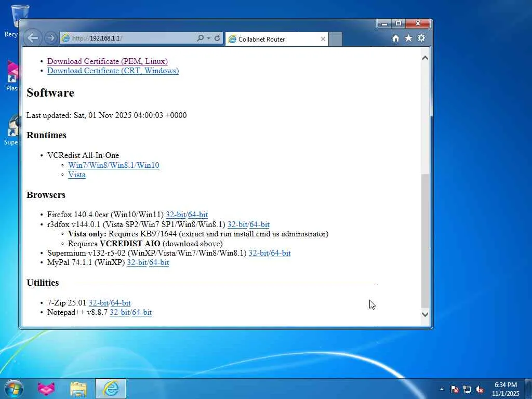The image size is (532, 399).
Task: Click Internet Explorer taskbar button
Action: click(111, 389)
